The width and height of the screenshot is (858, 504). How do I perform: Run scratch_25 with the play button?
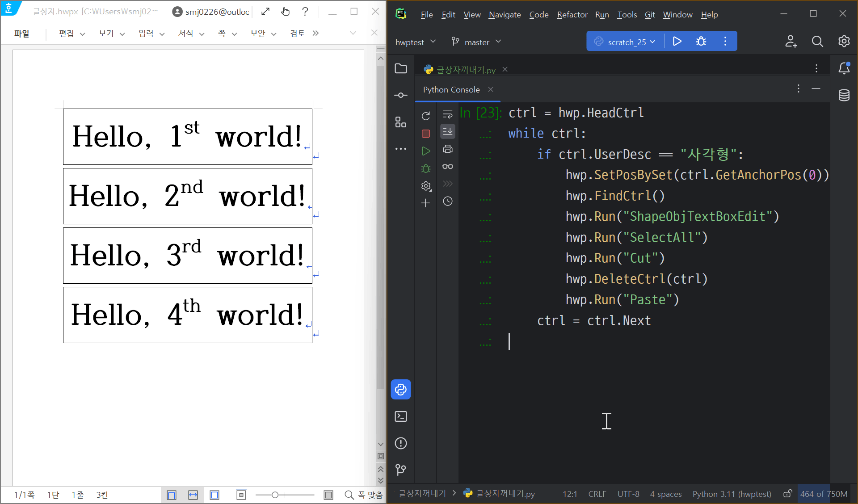677,42
